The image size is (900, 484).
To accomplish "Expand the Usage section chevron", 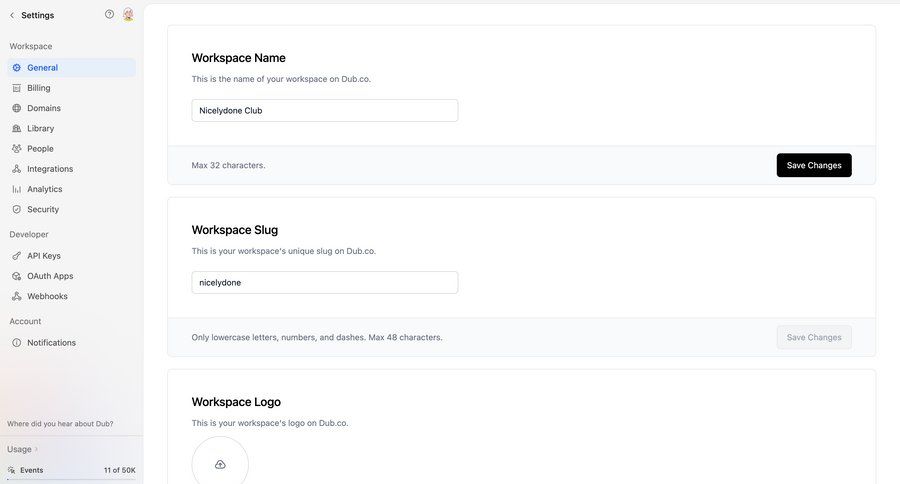I will click(36, 449).
